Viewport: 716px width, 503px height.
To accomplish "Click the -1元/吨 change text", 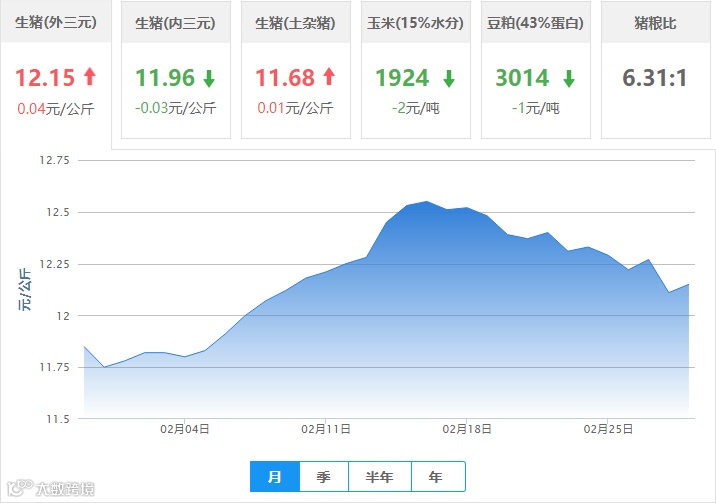I will click(x=536, y=108).
